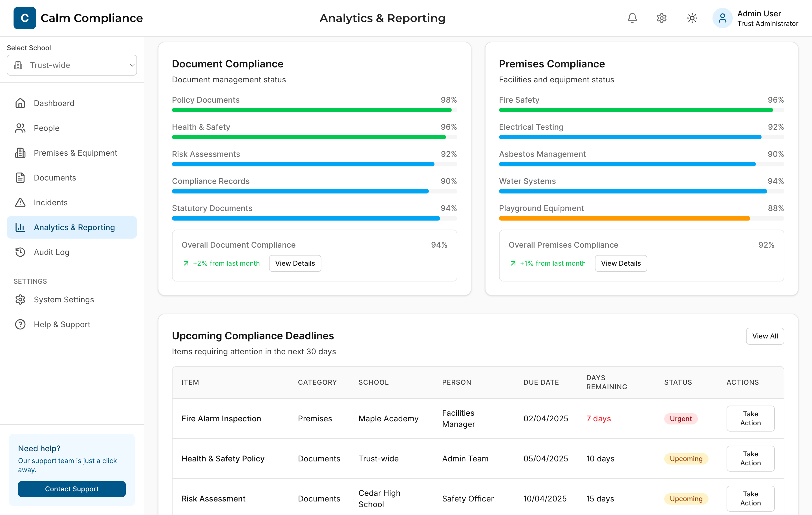This screenshot has height=515, width=812.
Task: Click the Maple Academy school cell
Action: point(389,419)
